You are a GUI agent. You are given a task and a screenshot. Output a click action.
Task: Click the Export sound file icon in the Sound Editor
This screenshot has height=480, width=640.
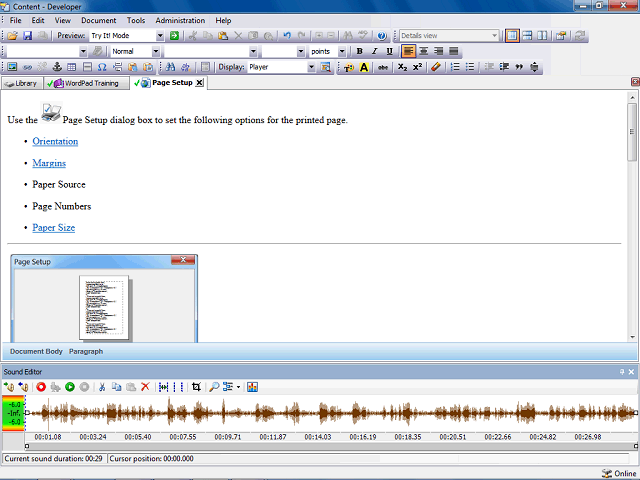click(x=23, y=387)
